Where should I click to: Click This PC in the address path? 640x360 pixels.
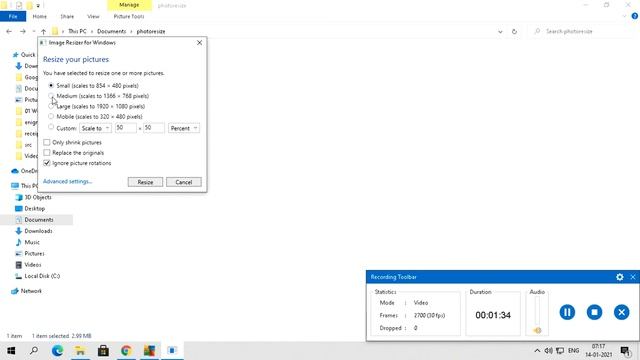click(77, 31)
